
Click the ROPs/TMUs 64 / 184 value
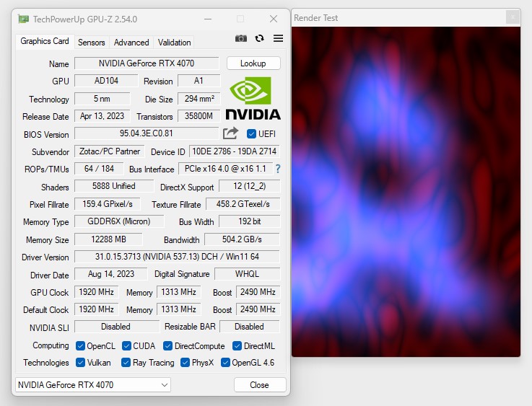pyautogui.click(x=99, y=169)
